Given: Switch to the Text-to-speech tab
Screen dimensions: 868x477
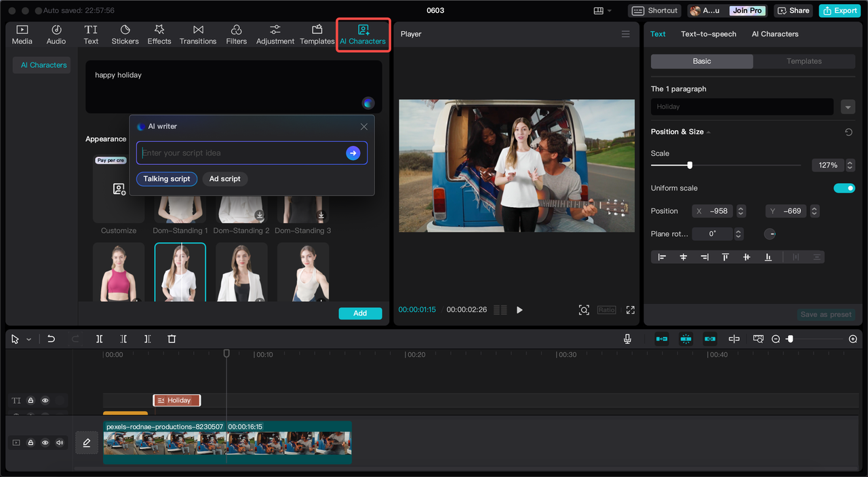Looking at the screenshot, I should point(708,34).
